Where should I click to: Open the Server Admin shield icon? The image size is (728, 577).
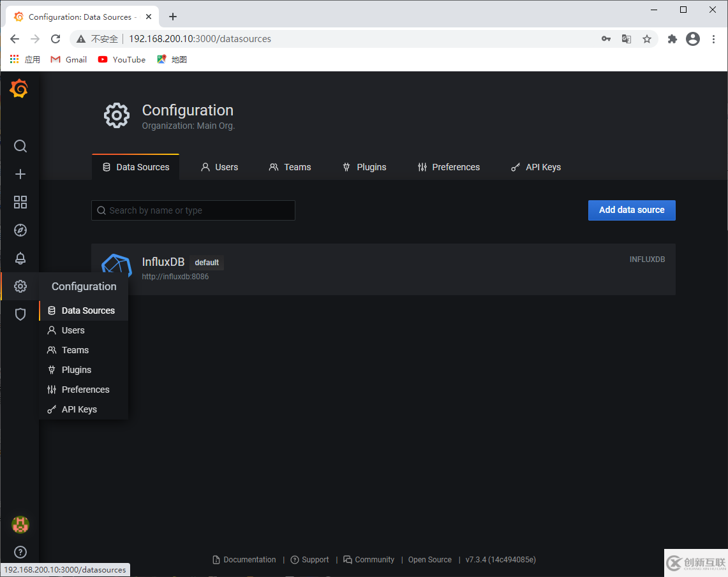pyautogui.click(x=20, y=314)
